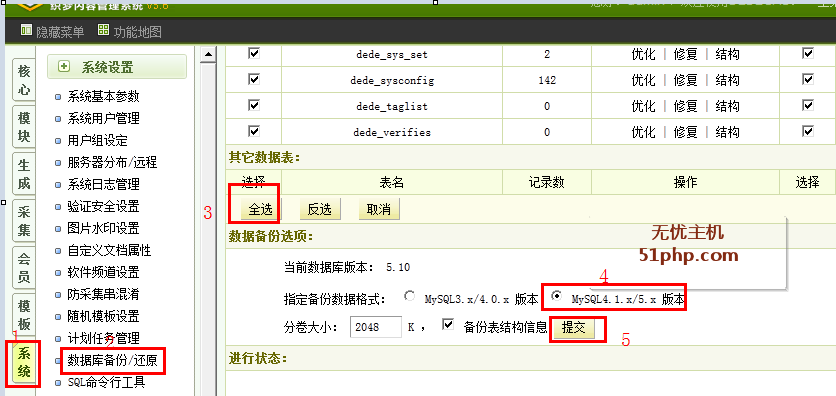Click the 取消 button
Viewport: 836px width, 396px height.
tap(379, 209)
